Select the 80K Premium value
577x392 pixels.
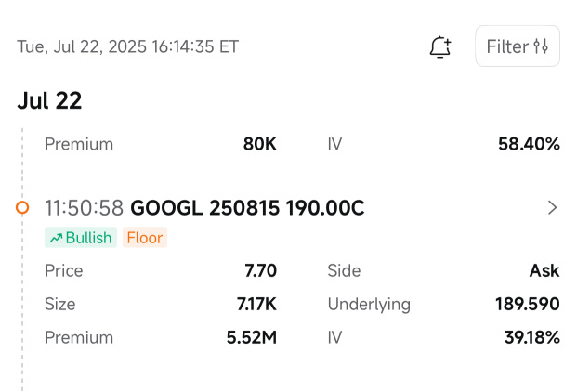click(260, 144)
